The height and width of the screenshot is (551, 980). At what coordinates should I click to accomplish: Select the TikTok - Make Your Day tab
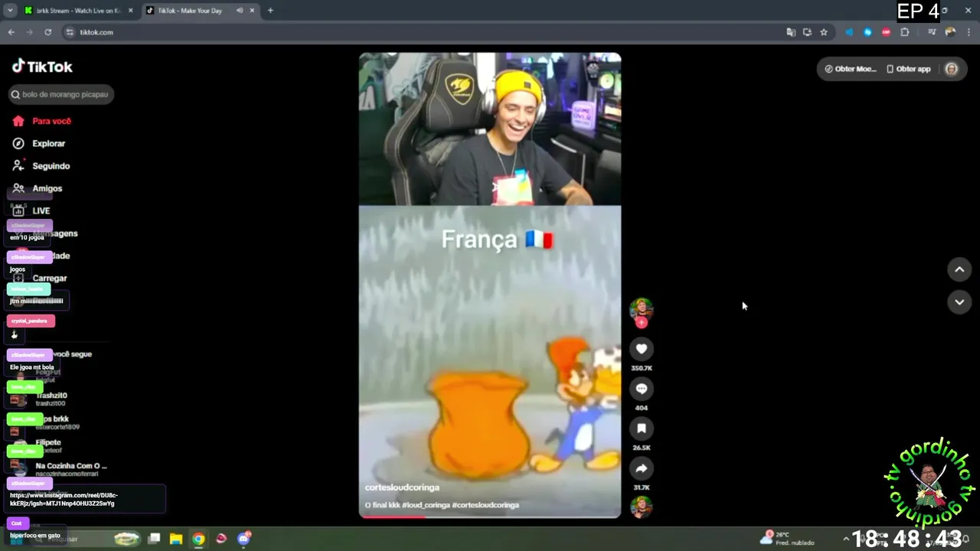click(x=190, y=11)
